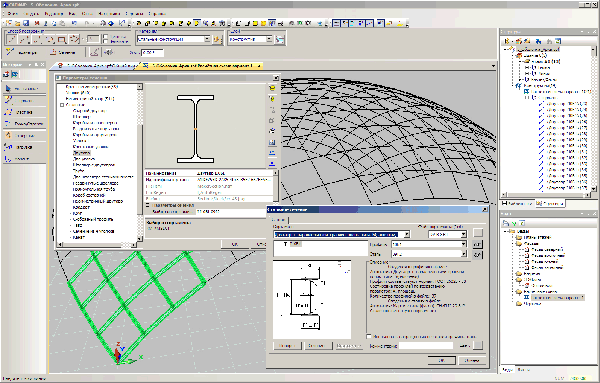This screenshot has height=383, width=600.
Task: Click the first button under the profile drawing
Action: 287,346
